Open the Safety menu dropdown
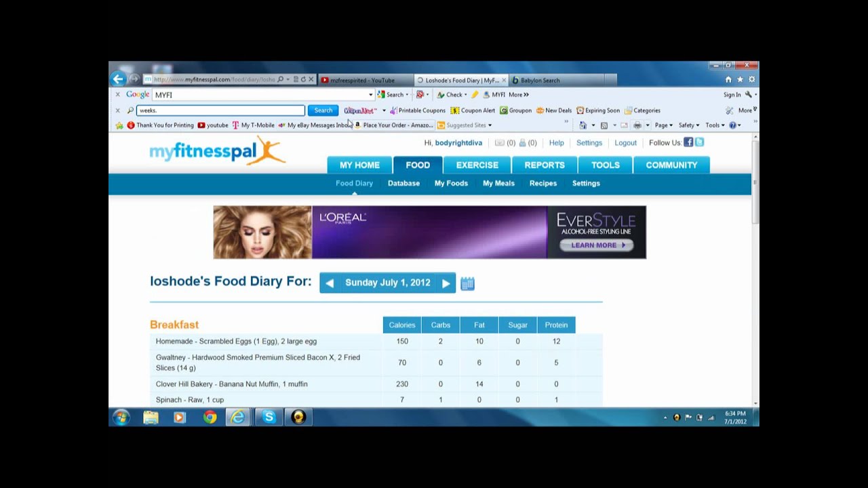868x488 pixels. (689, 125)
